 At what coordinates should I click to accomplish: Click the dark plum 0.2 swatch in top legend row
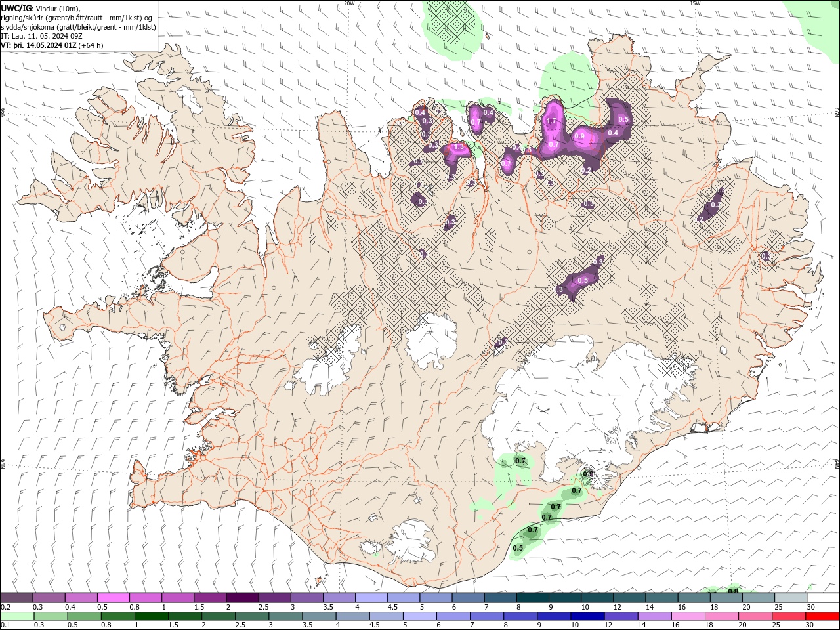[16, 597]
